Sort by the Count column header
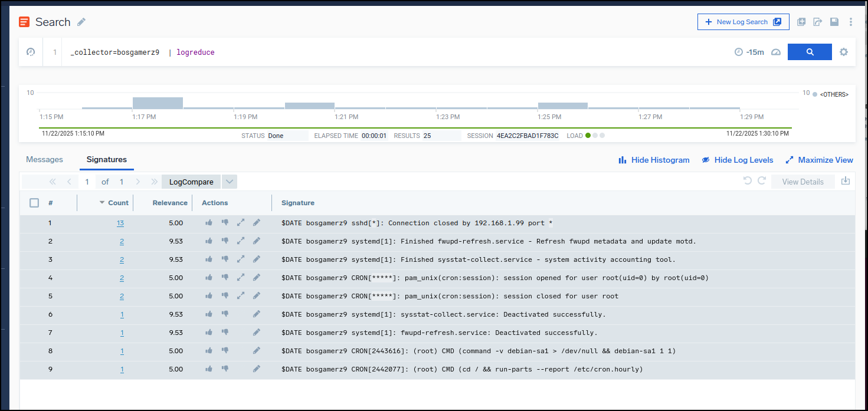The width and height of the screenshot is (868, 411). click(x=118, y=203)
